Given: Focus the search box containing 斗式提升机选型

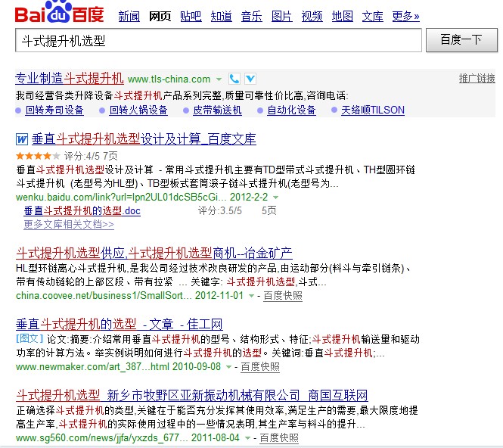Looking at the screenshot, I should (x=219, y=40).
